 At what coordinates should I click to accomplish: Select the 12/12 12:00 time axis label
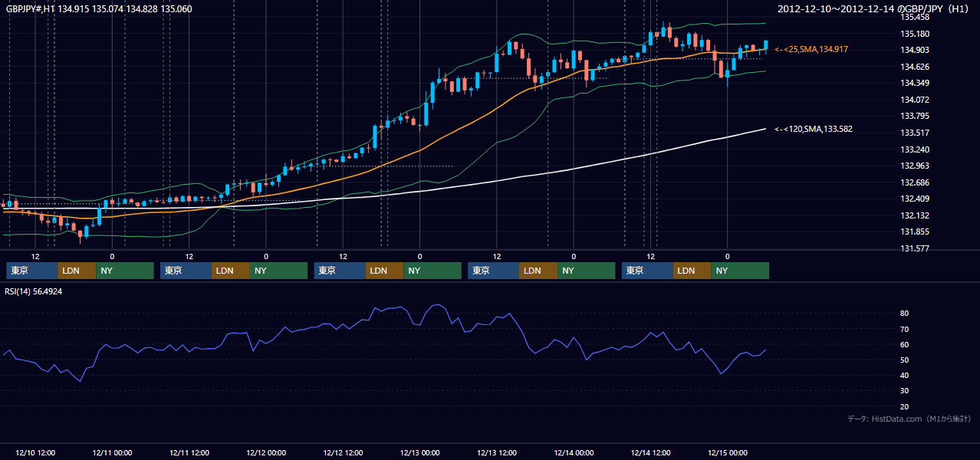click(x=343, y=452)
